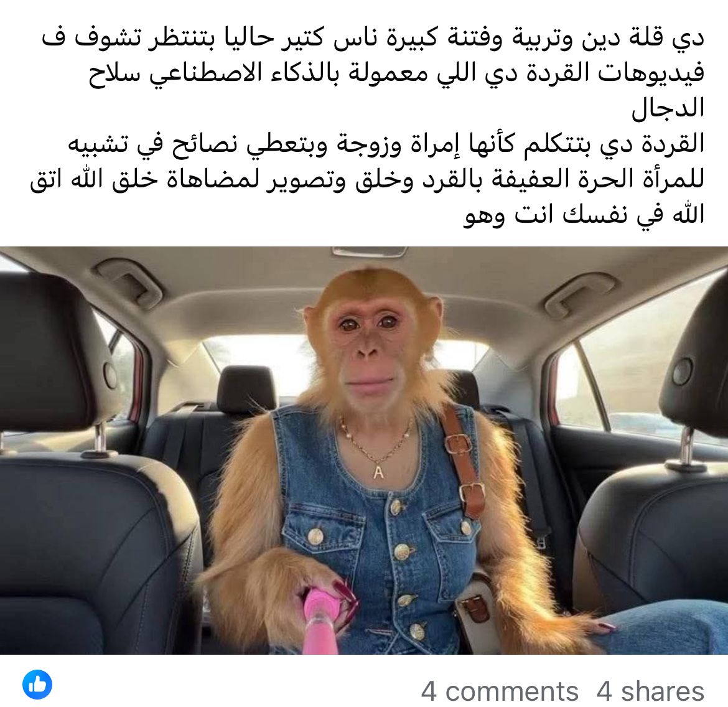This screenshot has height=707, width=728.
Task: Click the blue Like reaction icon
Action: coord(37,684)
